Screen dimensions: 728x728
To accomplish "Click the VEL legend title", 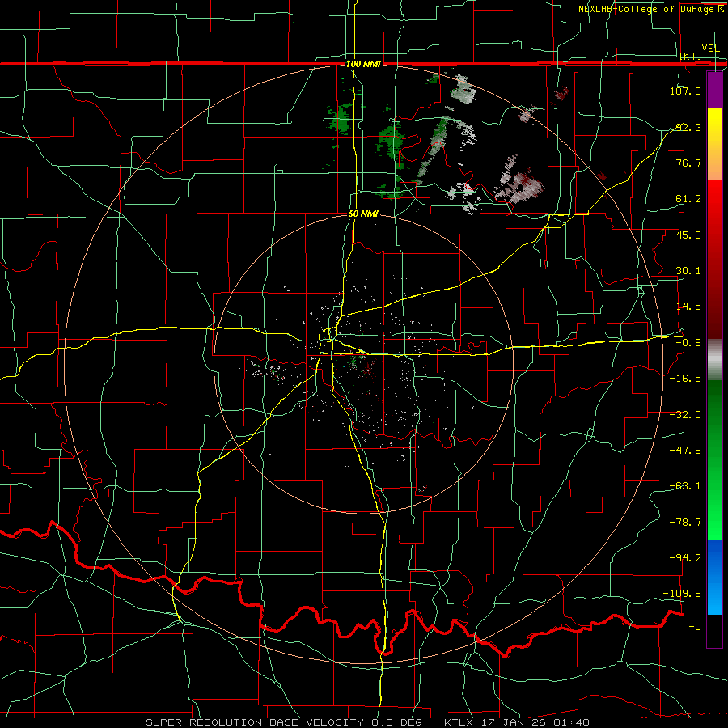I will pyautogui.click(x=710, y=49).
